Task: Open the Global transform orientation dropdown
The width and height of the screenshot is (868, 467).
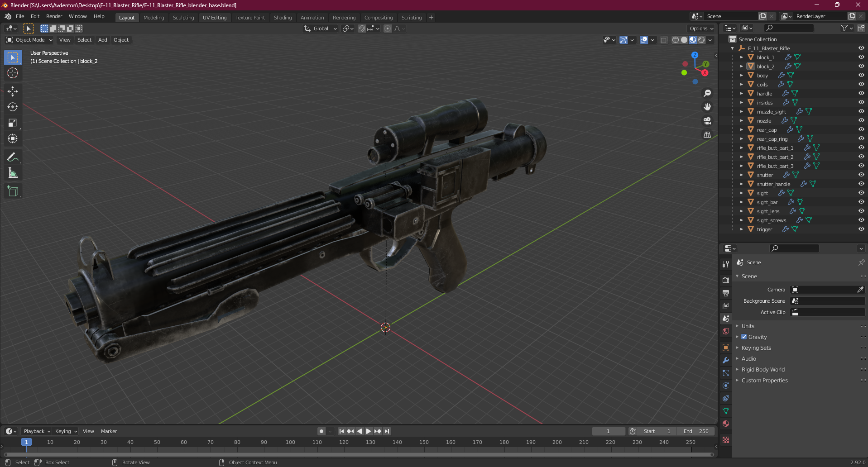Action: point(321,29)
